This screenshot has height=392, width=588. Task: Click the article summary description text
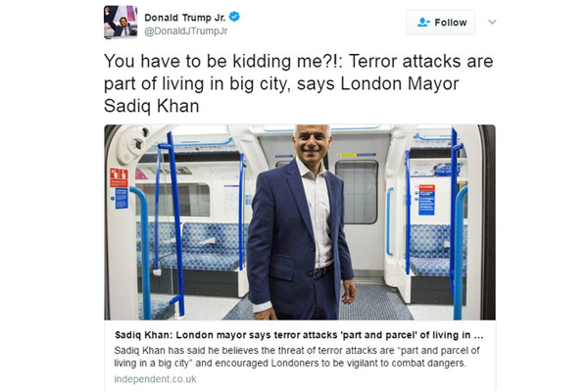click(297, 357)
